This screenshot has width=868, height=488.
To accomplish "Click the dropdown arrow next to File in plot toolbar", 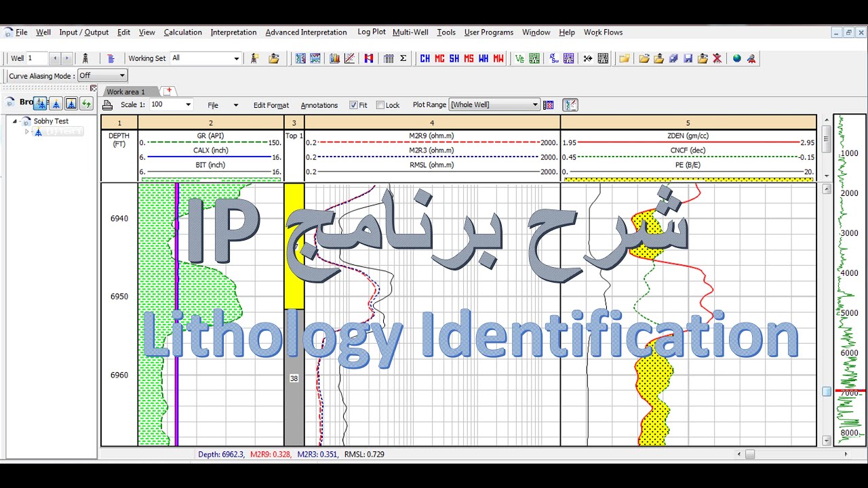I will coord(236,105).
